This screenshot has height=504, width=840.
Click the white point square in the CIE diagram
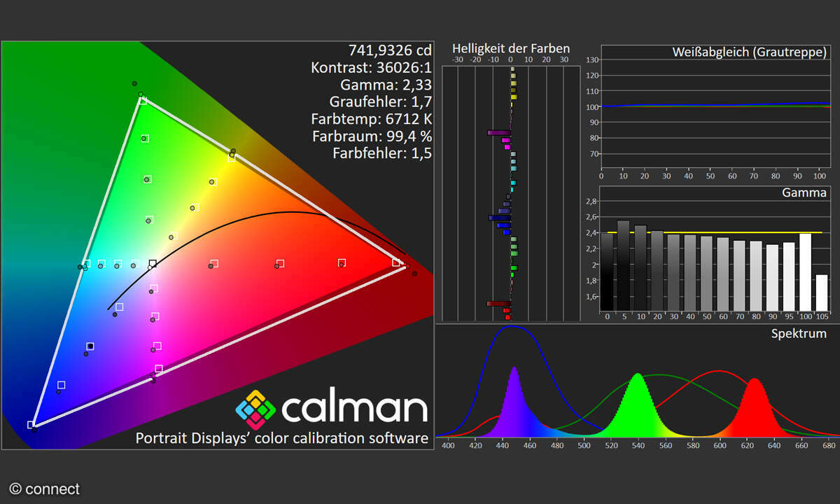[x=153, y=264]
